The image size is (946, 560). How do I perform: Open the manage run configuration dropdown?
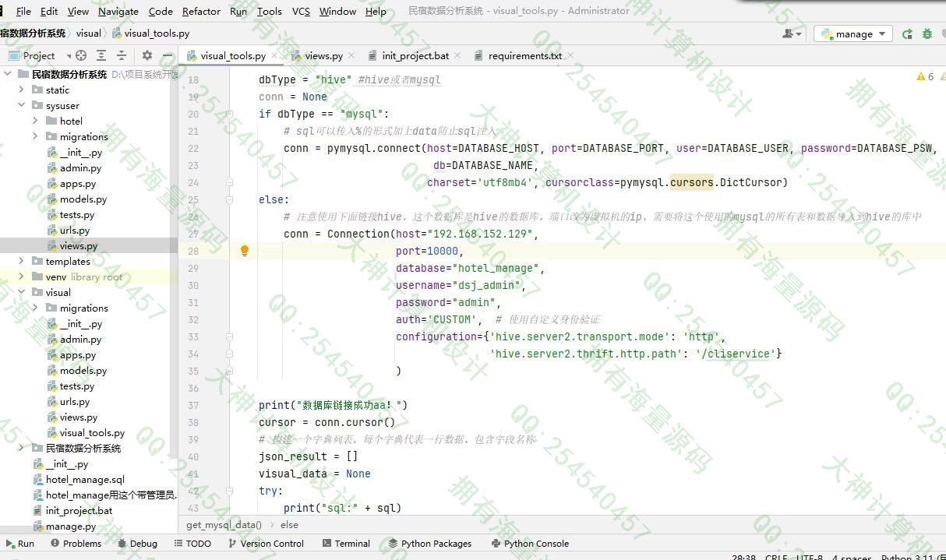pyautogui.click(x=853, y=33)
